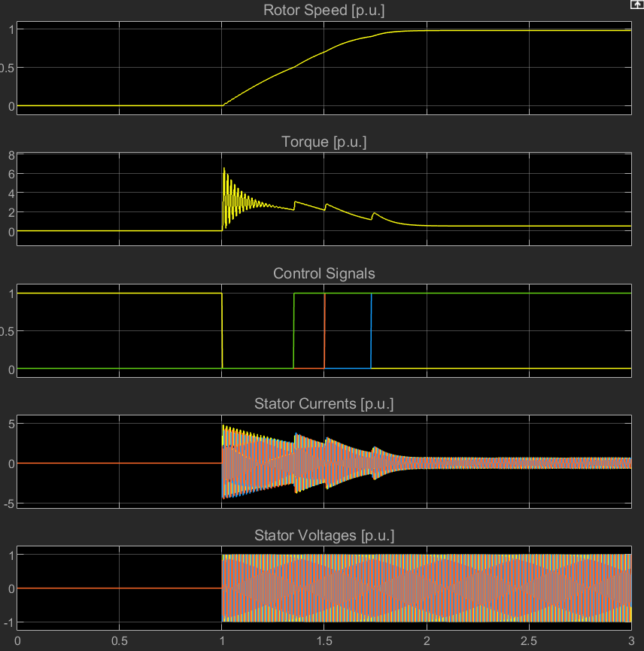
Task: Click the Stator Voltages plot title
Action: tap(324, 535)
